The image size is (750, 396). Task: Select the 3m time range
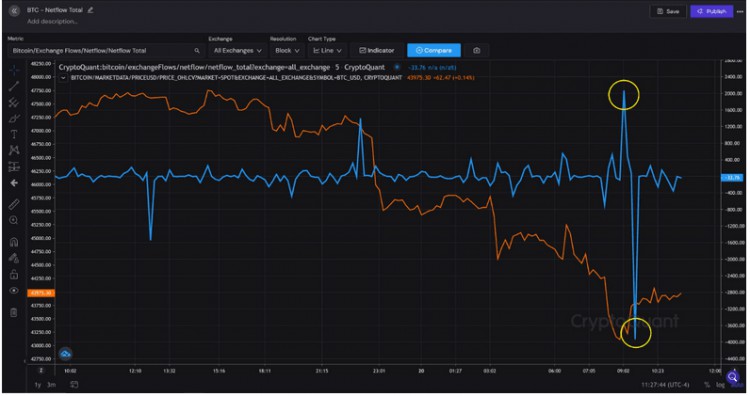coord(51,385)
